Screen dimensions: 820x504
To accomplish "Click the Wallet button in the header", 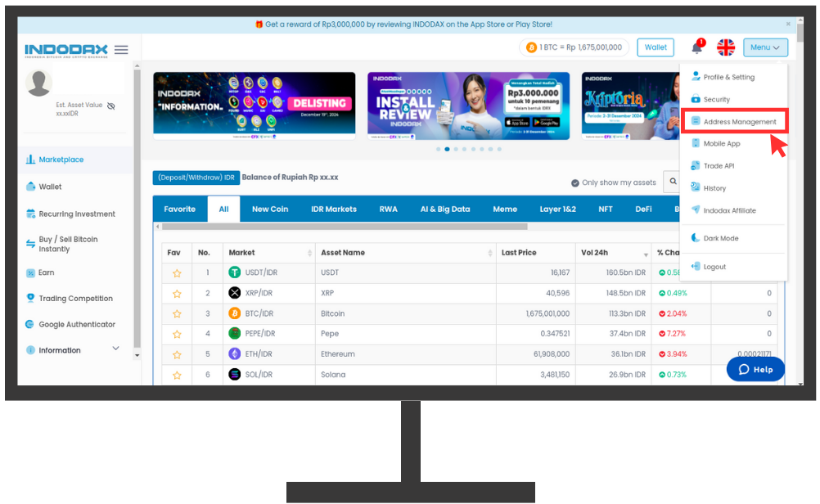I will point(656,47).
